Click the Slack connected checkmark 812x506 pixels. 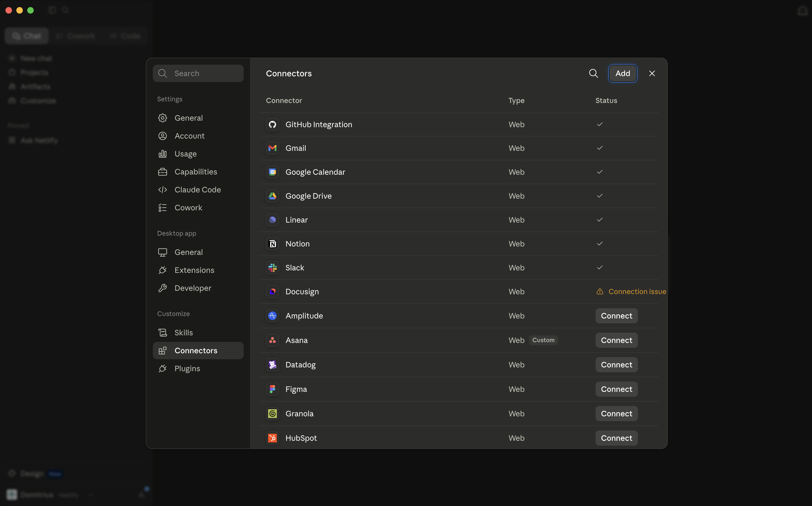(x=600, y=267)
